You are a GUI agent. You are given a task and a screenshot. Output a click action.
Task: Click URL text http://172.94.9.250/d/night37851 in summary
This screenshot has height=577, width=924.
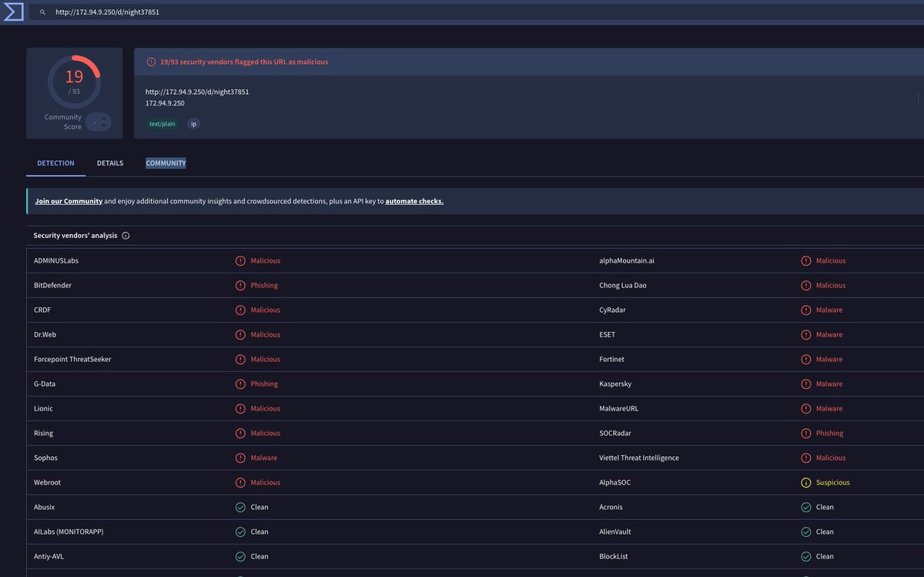197,92
